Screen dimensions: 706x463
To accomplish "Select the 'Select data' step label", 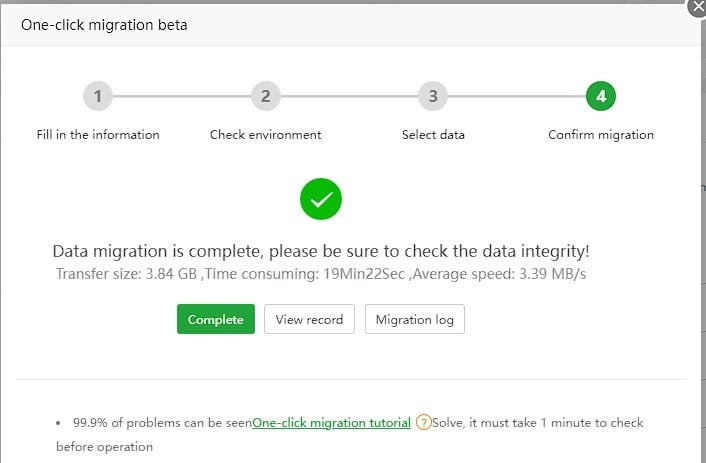I will pyautogui.click(x=433, y=135).
